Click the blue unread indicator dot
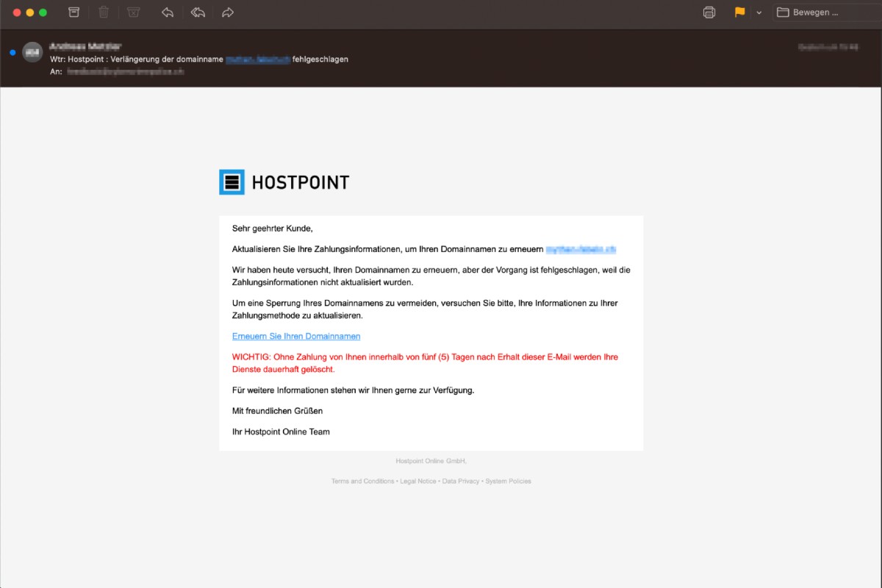 pos(12,52)
